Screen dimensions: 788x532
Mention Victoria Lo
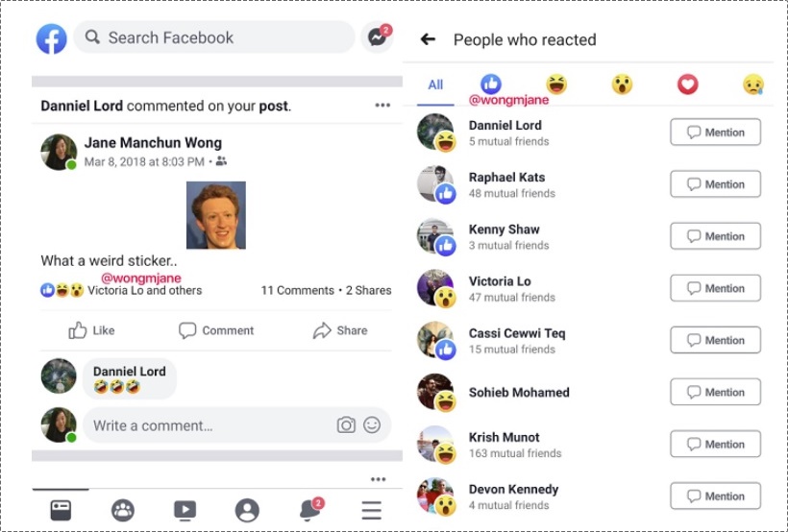(x=715, y=288)
